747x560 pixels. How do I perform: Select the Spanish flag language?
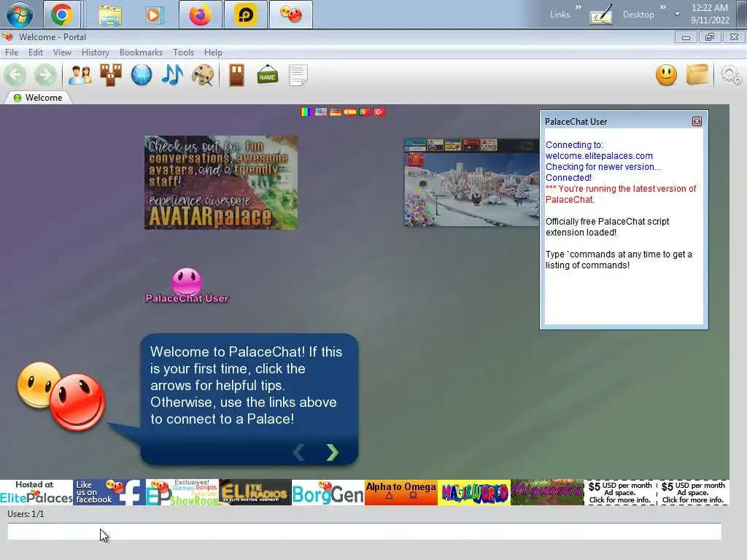[x=350, y=112]
